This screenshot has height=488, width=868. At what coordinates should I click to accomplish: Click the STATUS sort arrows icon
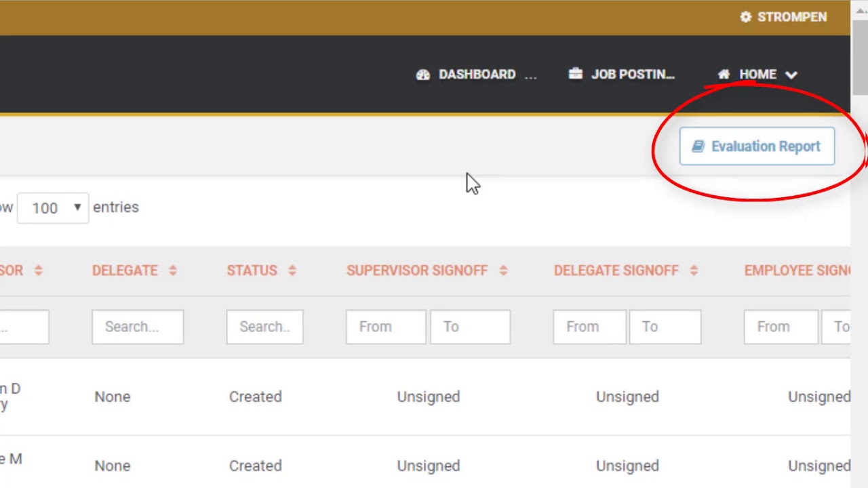coord(292,270)
